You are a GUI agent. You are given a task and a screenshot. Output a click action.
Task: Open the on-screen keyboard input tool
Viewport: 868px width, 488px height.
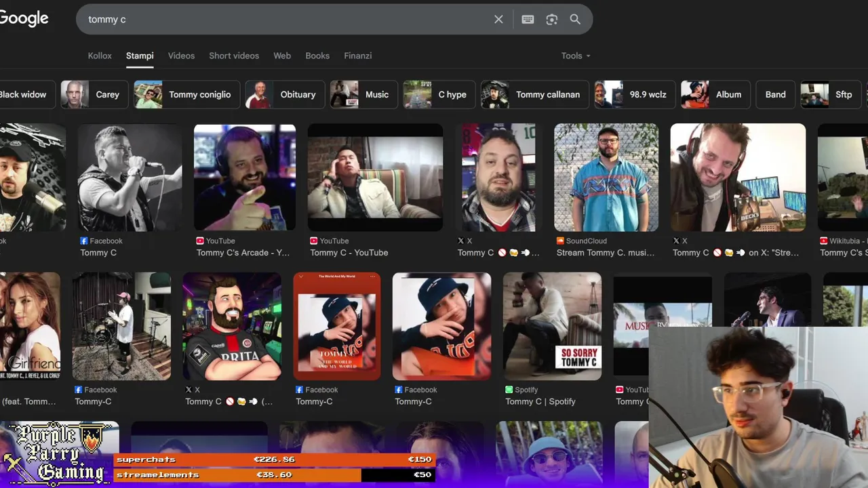tap(528, 20)
